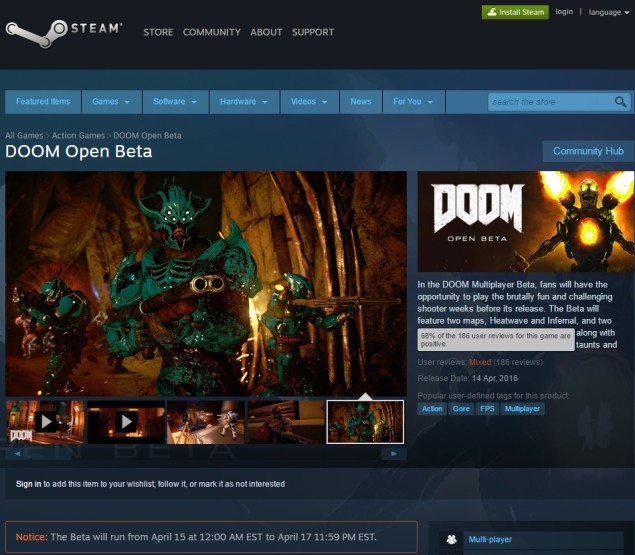Open the COMMUNITY menu
The height and width of the screenshot is (555, 635).
pyautogui.click(x=211, y=32)
